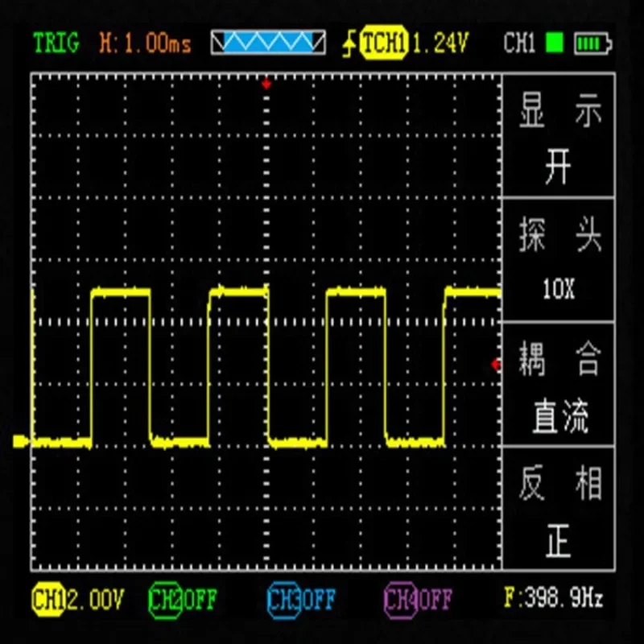Select the F:398.9Hz frequency readout
Image resolution: width=644 pixels, height=644 pixels.
tap(553, 597)
